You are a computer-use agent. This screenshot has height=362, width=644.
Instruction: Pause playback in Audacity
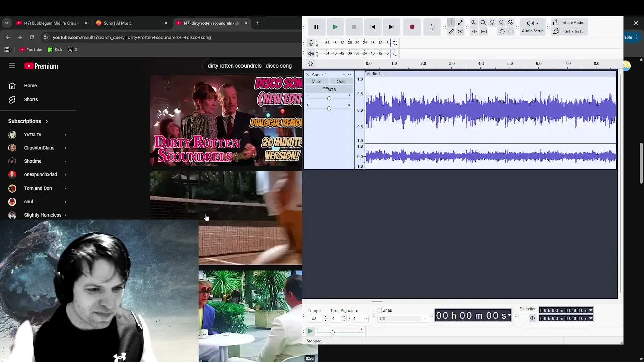(x=316, y=27)
